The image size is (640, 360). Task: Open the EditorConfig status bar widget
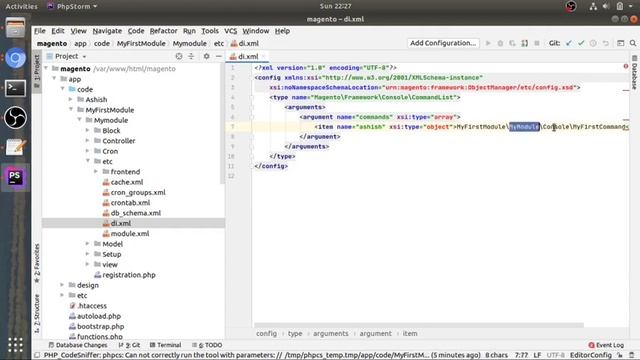tap(591, 355)
